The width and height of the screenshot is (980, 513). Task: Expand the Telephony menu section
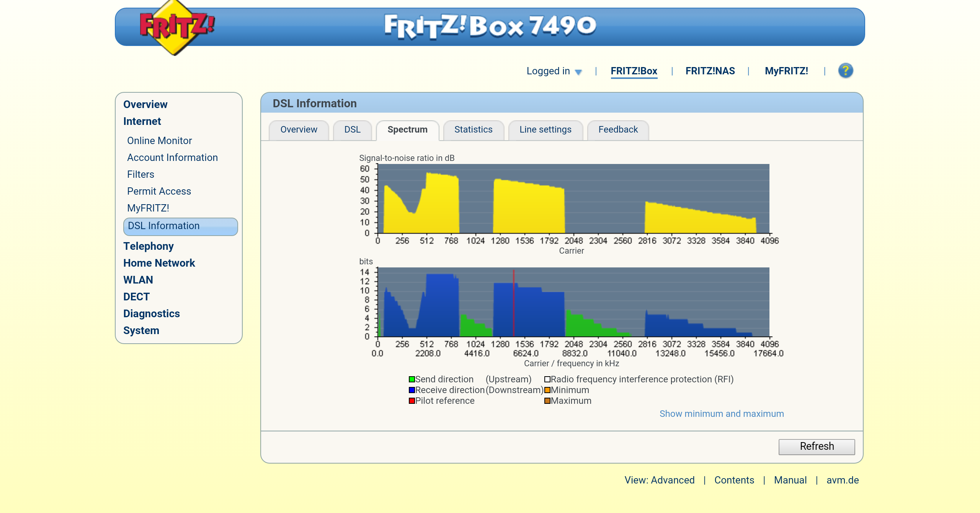tap(148, 246)
